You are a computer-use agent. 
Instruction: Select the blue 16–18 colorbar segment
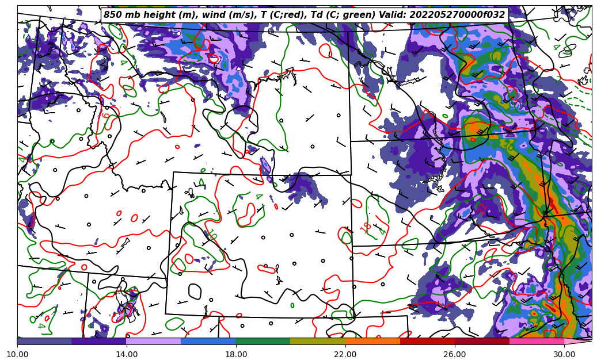tap(208, 341)
